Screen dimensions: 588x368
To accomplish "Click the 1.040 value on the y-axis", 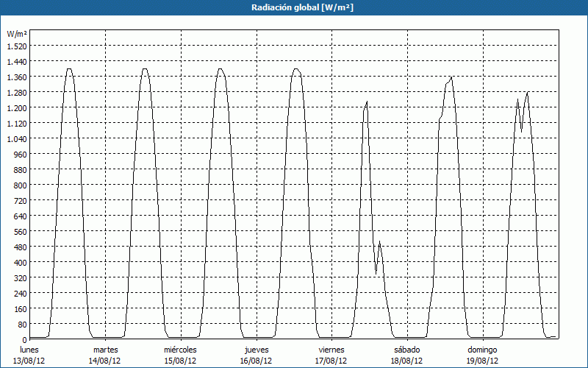I will (17, 138).
